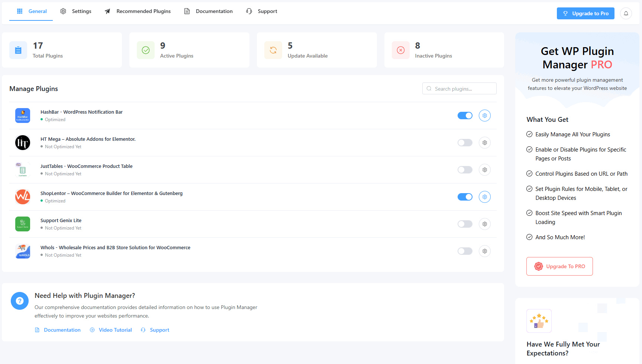Enable the JustTables plugin toggle
This screenshot has height=364, width=642.
[465, 170]
